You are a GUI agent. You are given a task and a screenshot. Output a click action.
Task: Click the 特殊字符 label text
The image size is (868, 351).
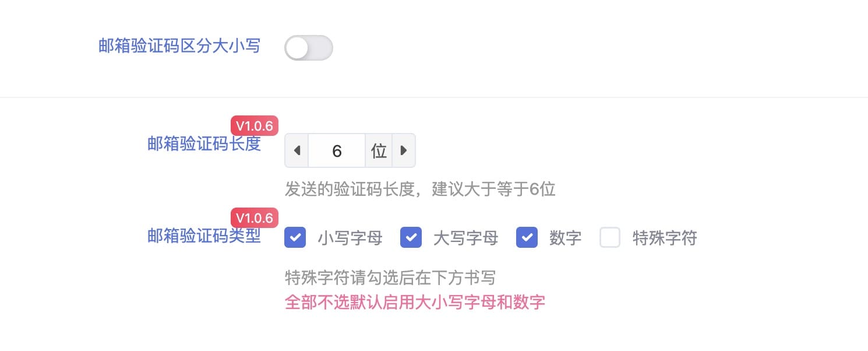coord(665,238)
